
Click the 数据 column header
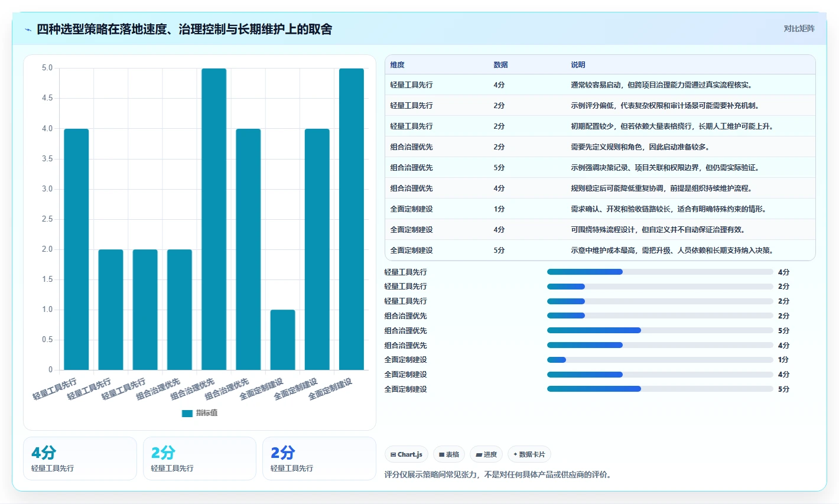[500, 65]
